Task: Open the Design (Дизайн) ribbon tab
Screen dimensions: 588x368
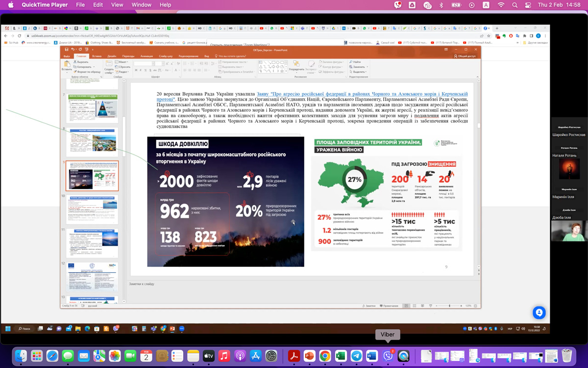Action: 112,56
